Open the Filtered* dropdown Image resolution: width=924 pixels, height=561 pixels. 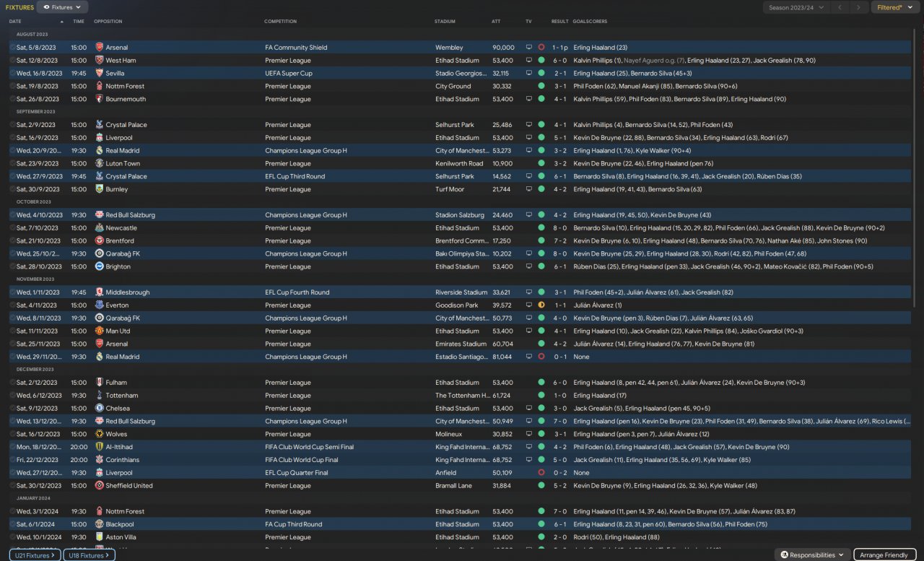(894, 7)
